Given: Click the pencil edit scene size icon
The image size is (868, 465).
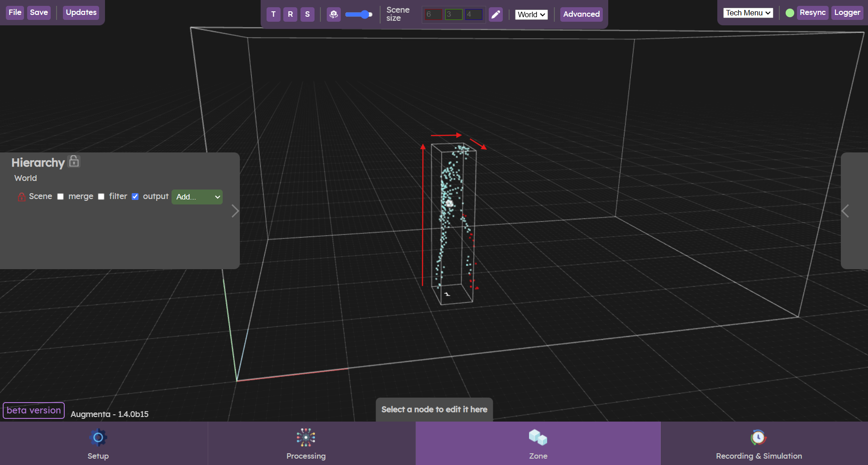Looking at the screenshot, I should click(496, 14).
